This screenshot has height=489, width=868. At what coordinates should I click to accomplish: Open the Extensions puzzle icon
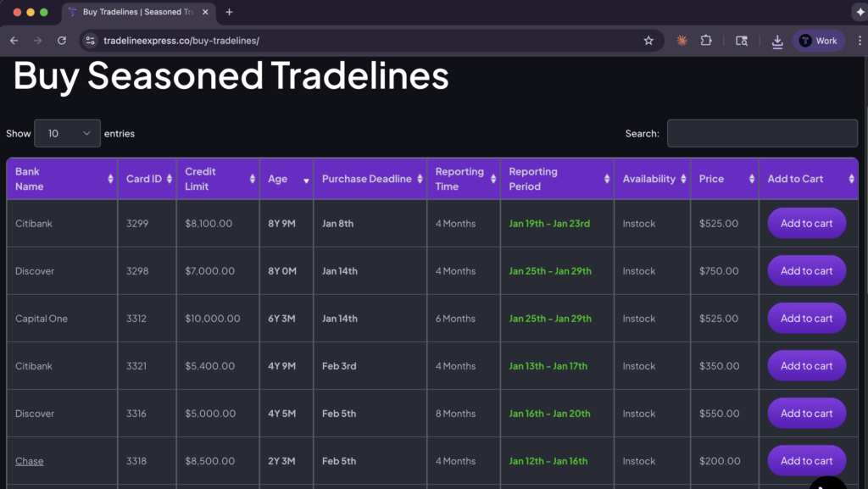(x=706, y=41)
